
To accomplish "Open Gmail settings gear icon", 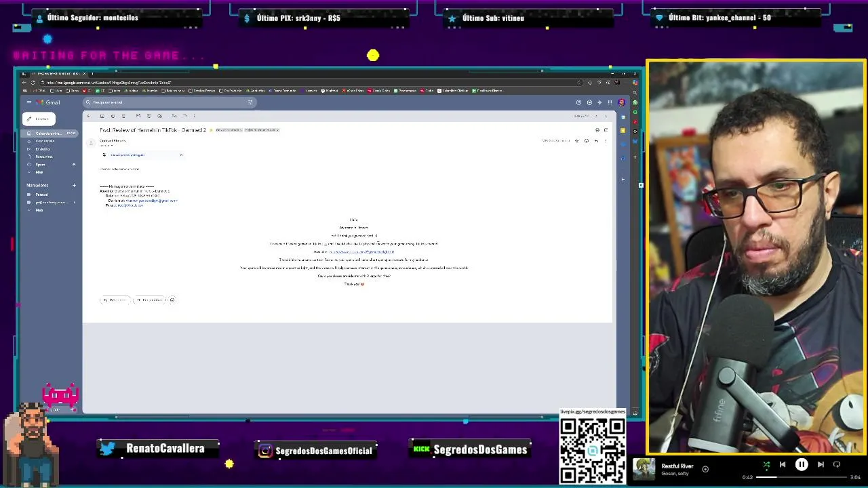I will point(589,102).
